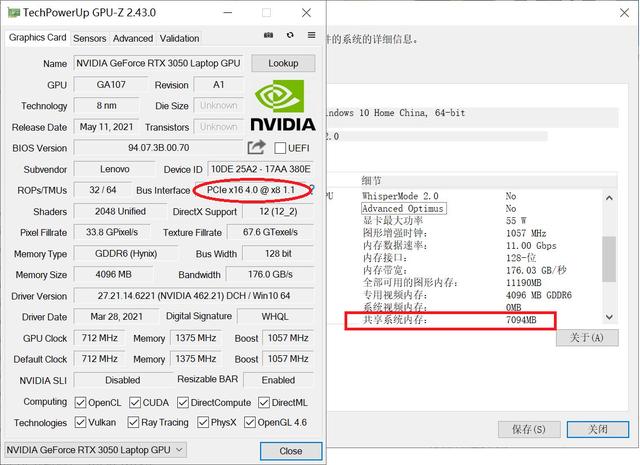Open the GPU selection dropdown
640x465 pixels.
click(95, 450)
